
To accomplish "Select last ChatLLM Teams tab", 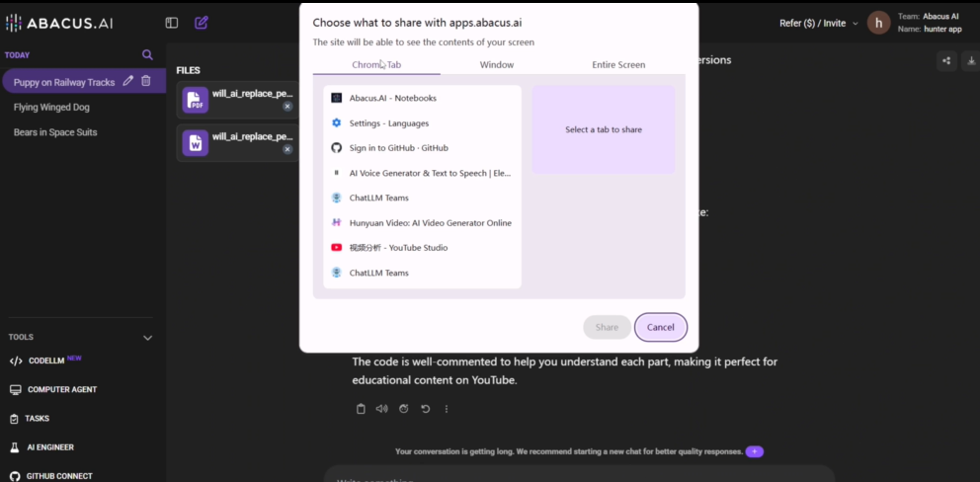I will (422, 273).
